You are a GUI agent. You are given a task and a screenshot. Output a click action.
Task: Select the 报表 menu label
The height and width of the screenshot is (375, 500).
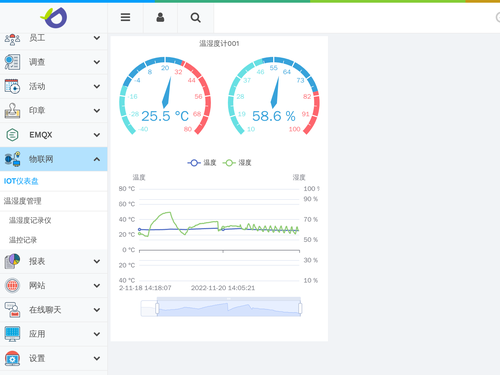pyautogui.click(x=37, y=261)
